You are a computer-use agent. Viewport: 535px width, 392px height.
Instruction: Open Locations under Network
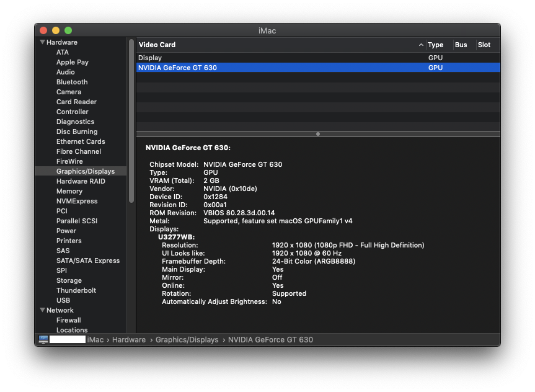coord(72,330)
